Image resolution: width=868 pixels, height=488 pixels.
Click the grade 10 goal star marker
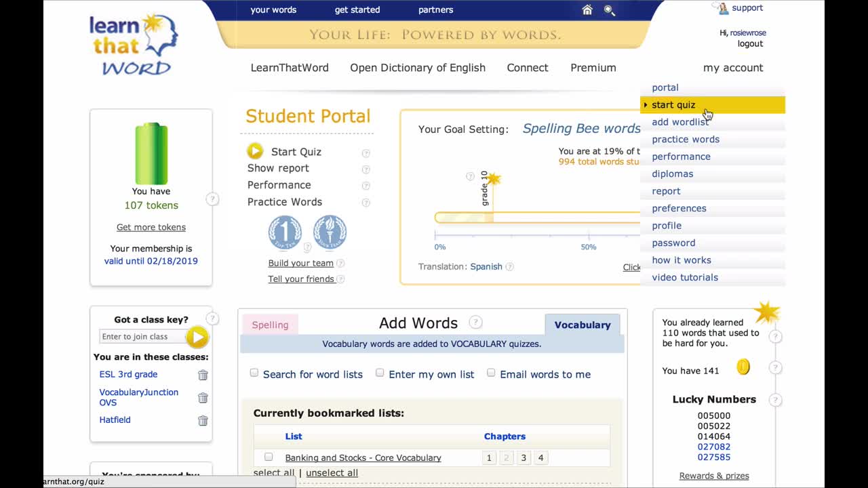[x=493, y=179]
